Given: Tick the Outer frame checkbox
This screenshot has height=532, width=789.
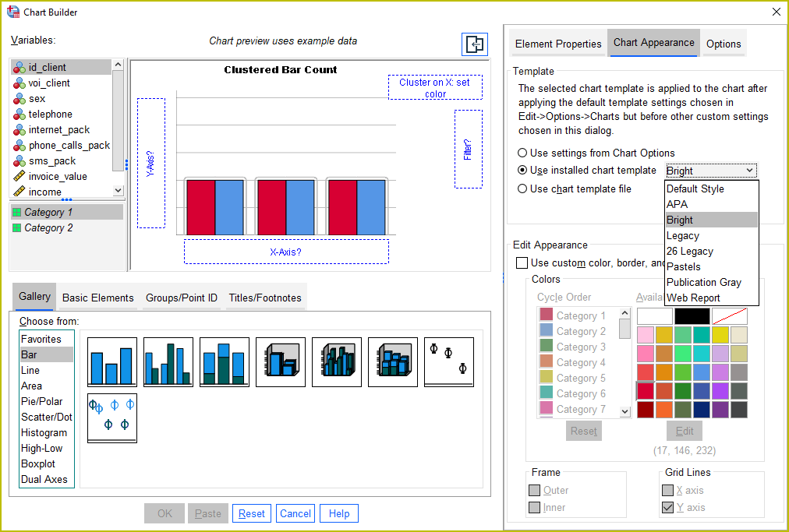Looking at the screenshot, I should [x=534, y=490].
